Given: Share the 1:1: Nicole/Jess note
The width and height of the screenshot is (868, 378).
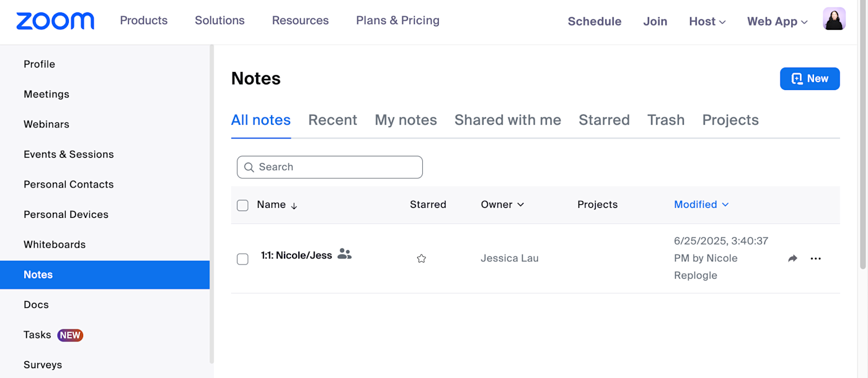Looking at the screenshot, I should 792,259.
